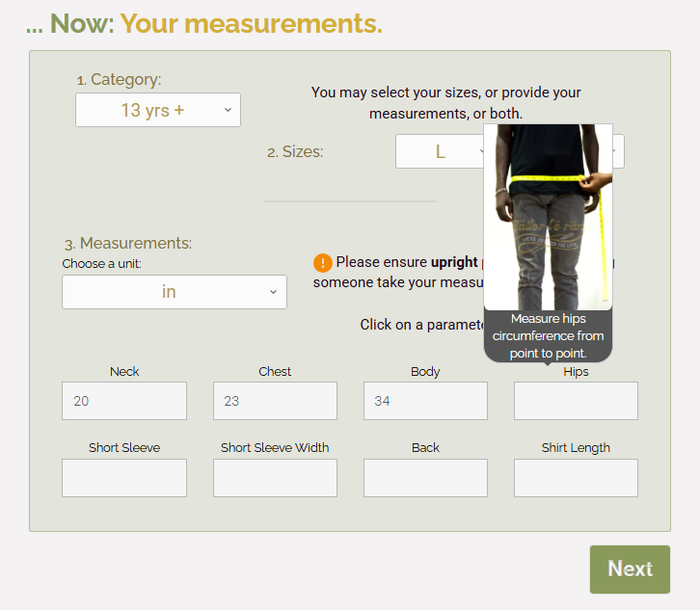The width and height of the screenshot is (700, 610).
Task: Click the Short Sleeve Width parameter label
Action: [275, 448]
